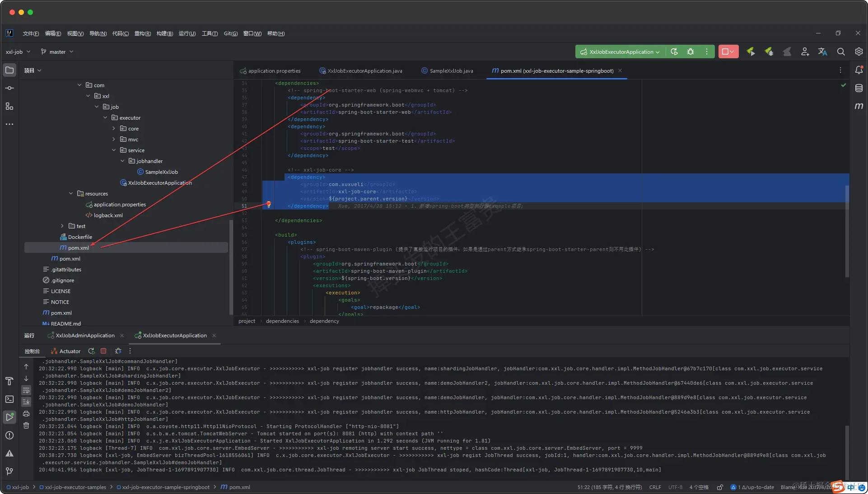Switch to the SampleXxlJob.java editor tab

coord(451,71)
